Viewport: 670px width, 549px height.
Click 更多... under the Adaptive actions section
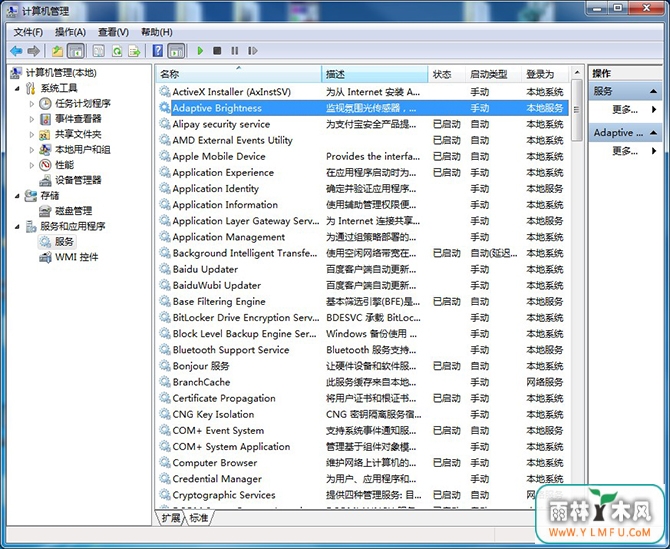(625, 151)
